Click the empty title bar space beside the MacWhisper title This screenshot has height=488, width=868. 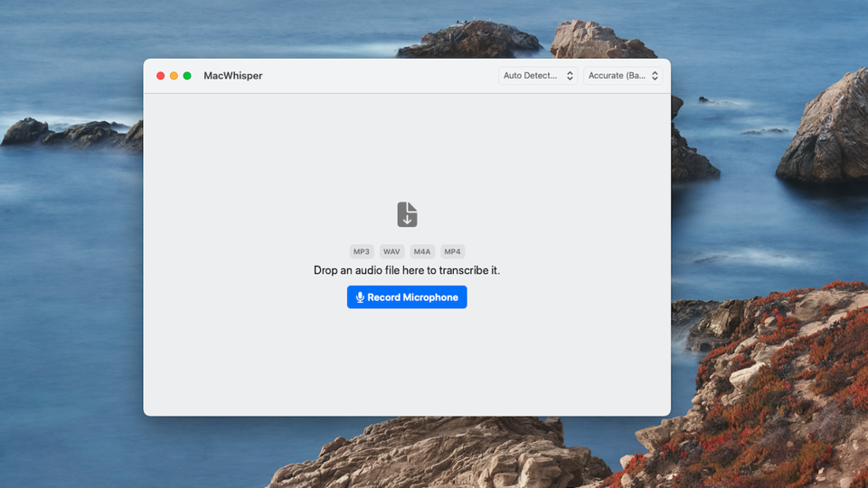pyautogui.click(x=380, y=76)
